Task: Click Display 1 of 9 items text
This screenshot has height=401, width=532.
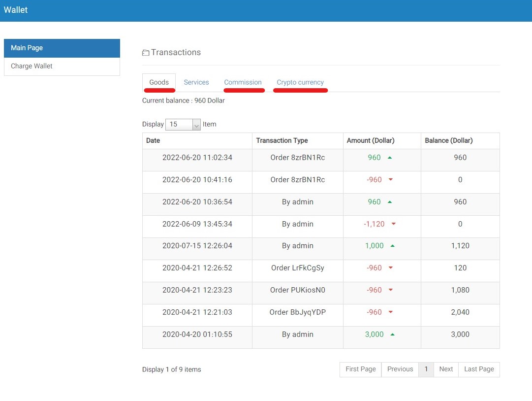Action: [x=171, y=369]
